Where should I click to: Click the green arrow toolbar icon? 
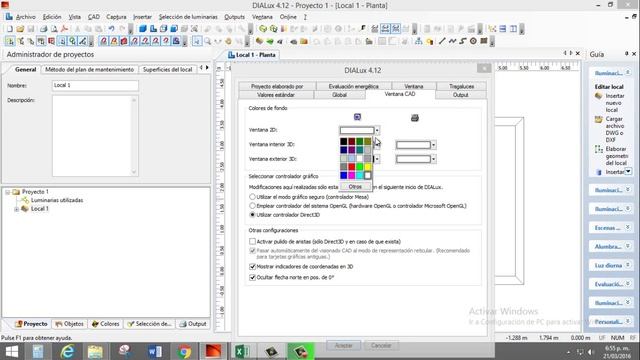(x=270, y=41)
